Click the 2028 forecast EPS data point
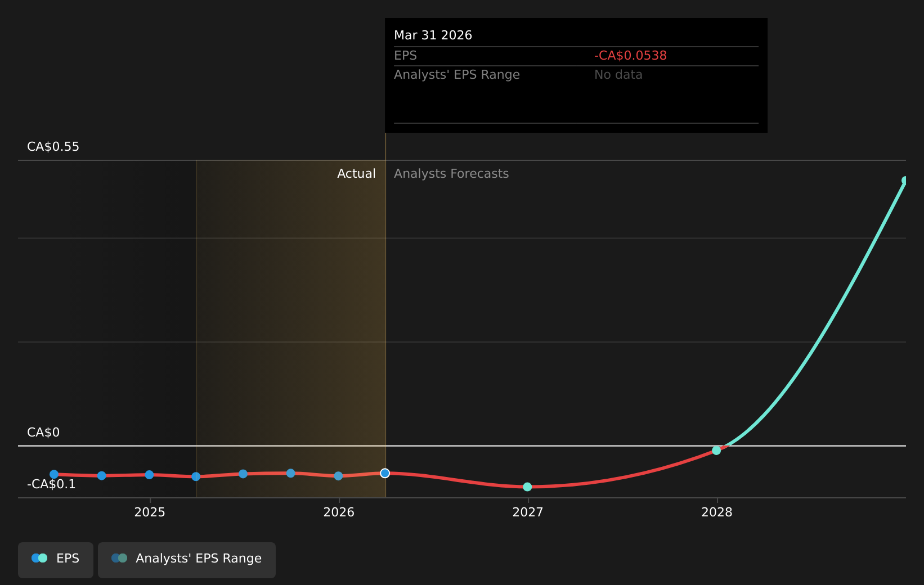The height and width of the screenshot is (585, 924). pyautogui.click(x=716, y=450)
